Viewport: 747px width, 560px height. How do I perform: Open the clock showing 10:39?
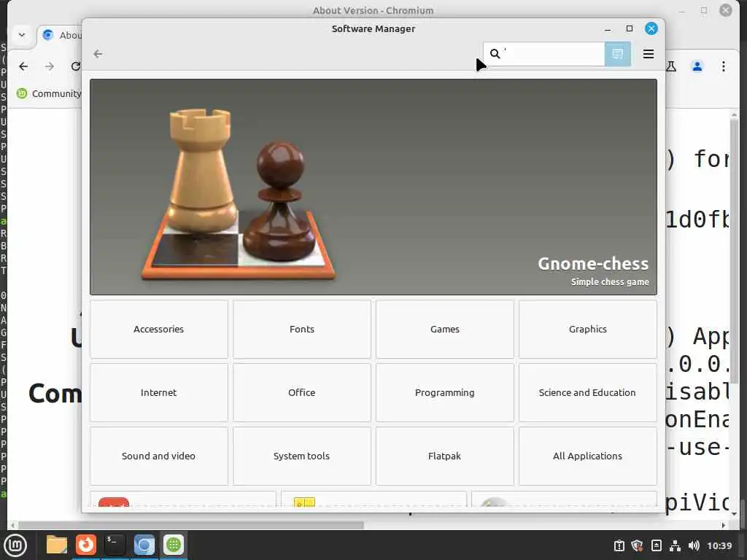(x=719, y=545)
